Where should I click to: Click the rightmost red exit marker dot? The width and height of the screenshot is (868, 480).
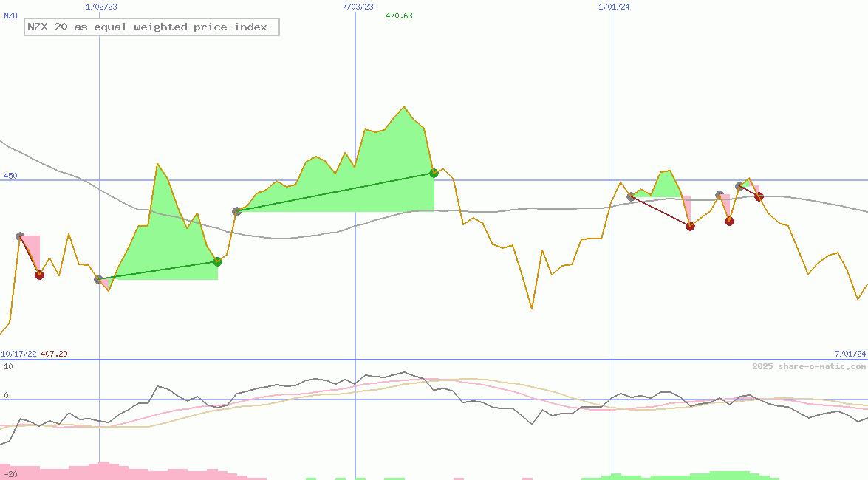coord(759,196)
